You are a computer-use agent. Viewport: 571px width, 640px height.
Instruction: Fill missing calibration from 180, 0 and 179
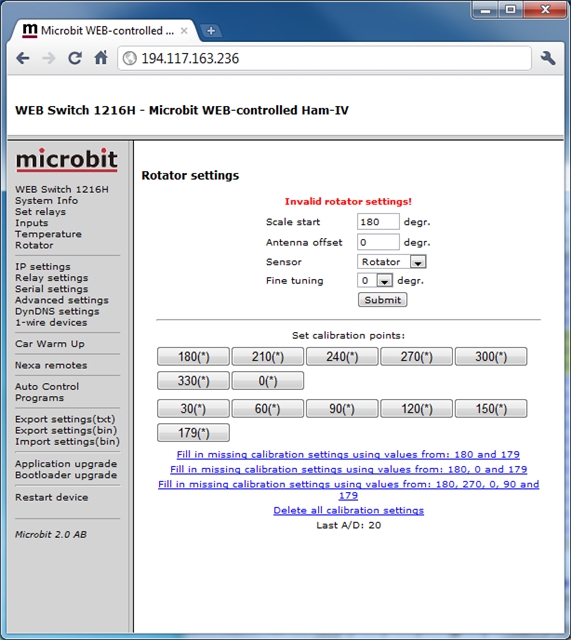coord(349,469)
